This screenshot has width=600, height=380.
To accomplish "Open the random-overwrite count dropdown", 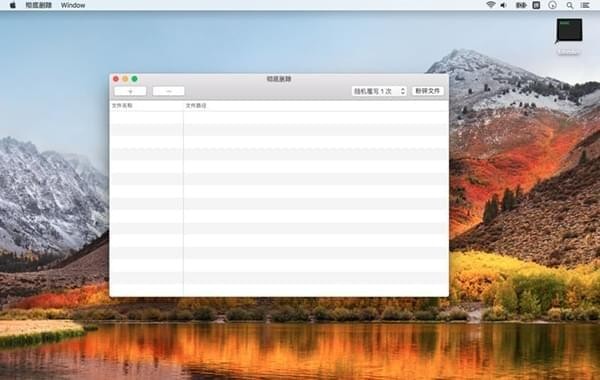I will click(379, 91).
